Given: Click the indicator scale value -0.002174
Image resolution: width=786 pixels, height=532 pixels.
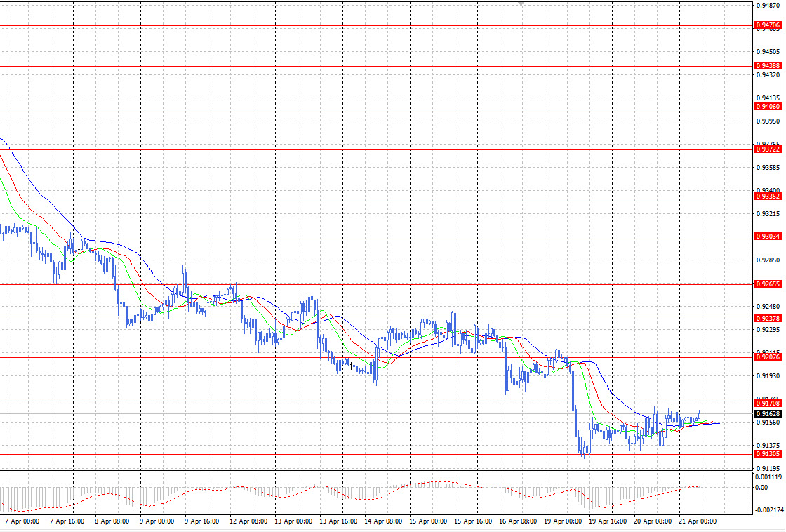Looking at the screenshot, I should 770,510.
